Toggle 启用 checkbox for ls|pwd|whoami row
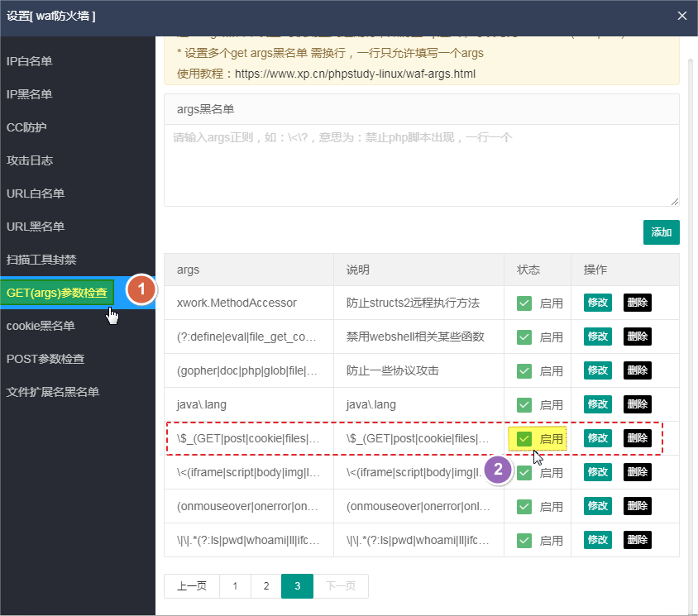This screenshot has width=698, height=616. [x=524, y=540]
